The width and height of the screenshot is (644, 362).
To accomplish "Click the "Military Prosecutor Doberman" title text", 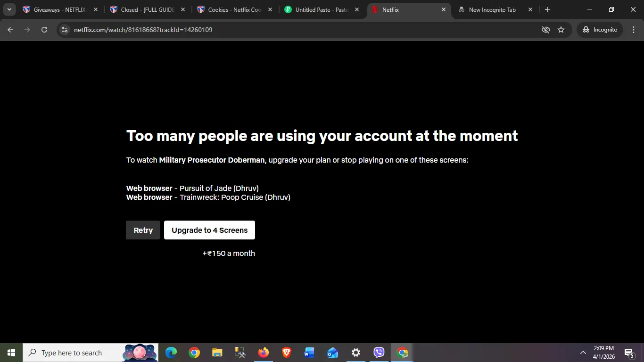I will pos(212,160).
